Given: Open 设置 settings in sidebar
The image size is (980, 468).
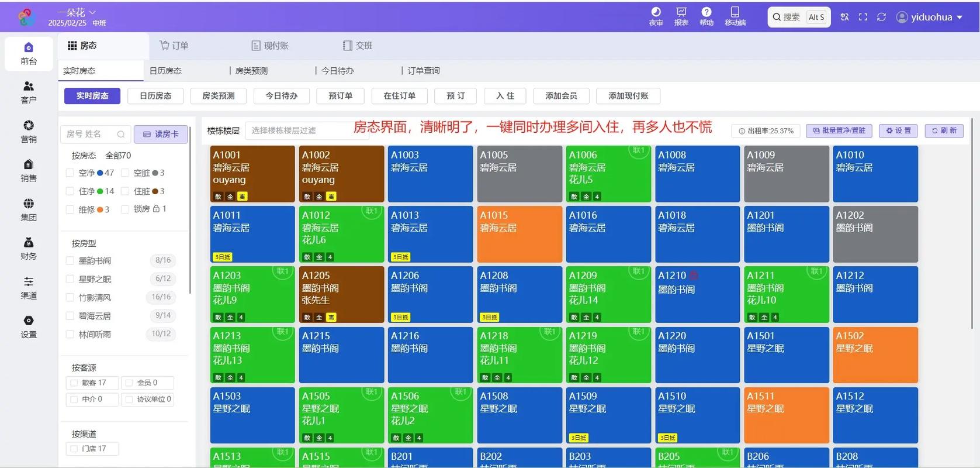Looking at the screenshot, I should [x=29, y=327].
